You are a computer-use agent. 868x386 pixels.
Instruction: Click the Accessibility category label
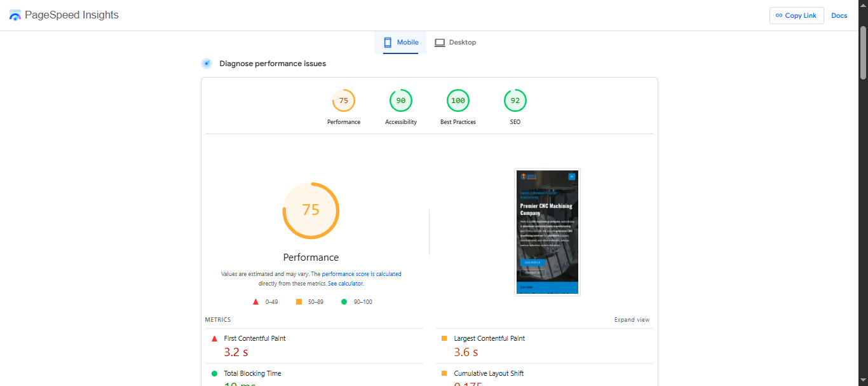point(401,122)
